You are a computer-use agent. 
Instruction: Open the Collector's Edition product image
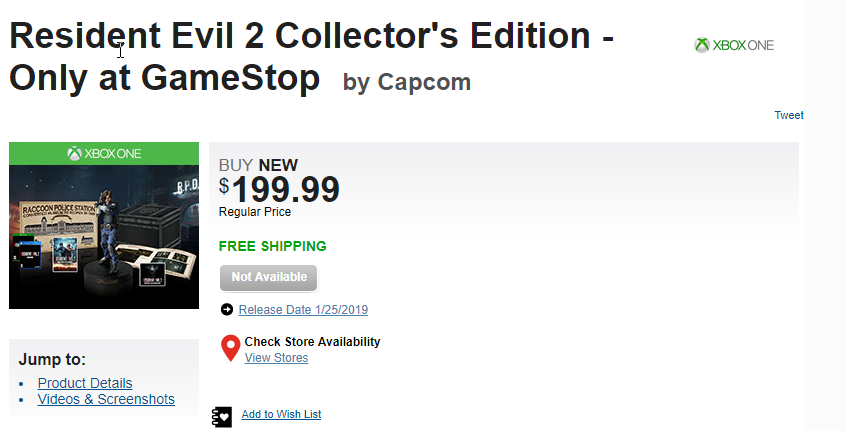pos(104,236)
